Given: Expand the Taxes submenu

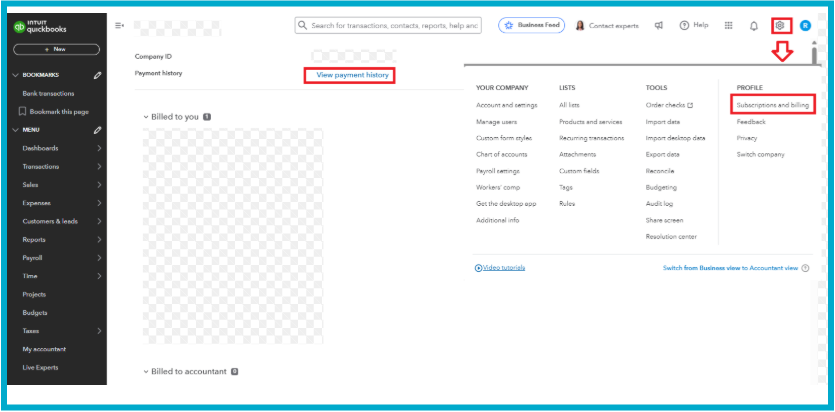Looking at the screenshot, I should (x=99, y=331).
